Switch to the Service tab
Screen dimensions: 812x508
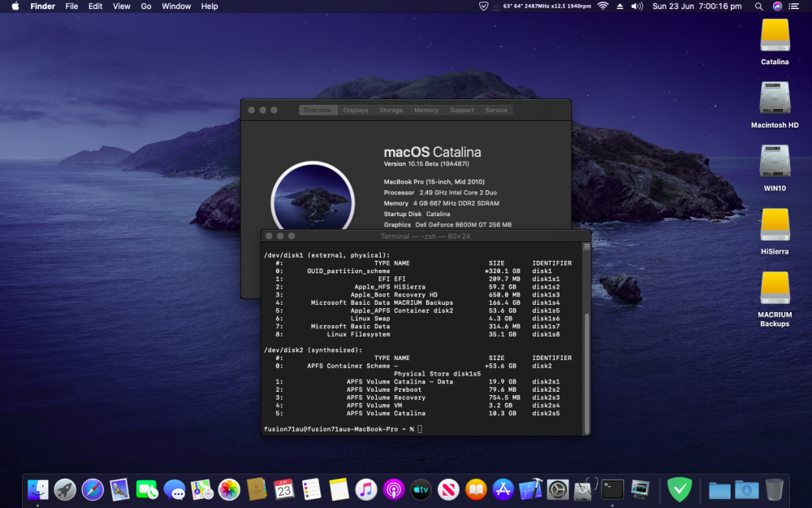(497, 110)
